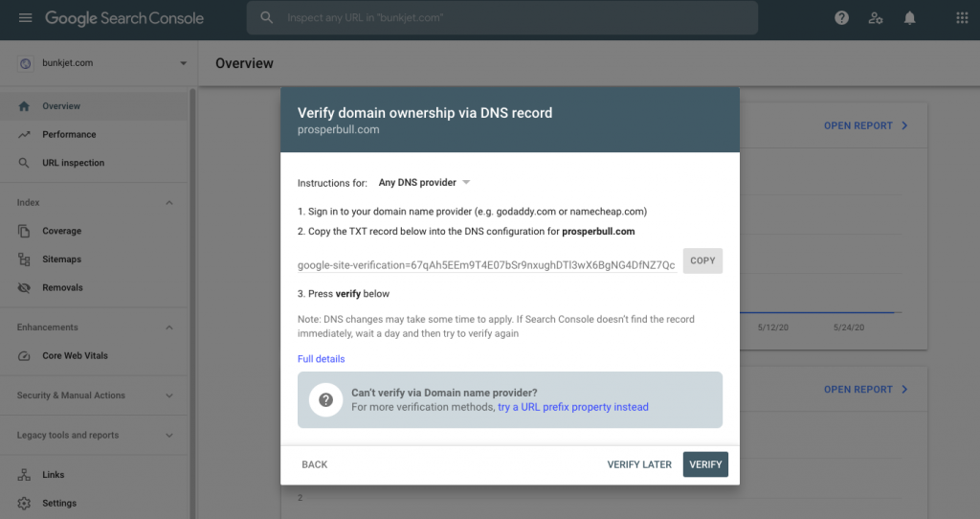The width and height of the screenshot is (980, 519).
Task: Expand Legacy tools and reports section
Action: pos(169,436)
